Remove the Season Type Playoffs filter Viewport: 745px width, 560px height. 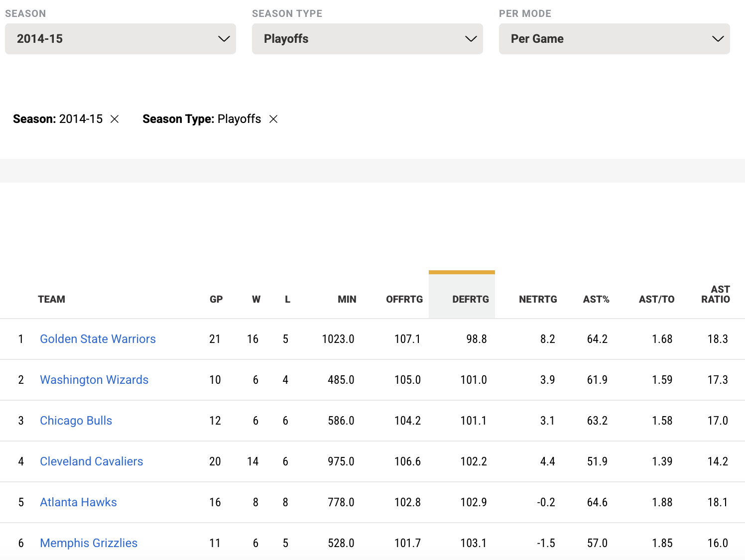273,119
